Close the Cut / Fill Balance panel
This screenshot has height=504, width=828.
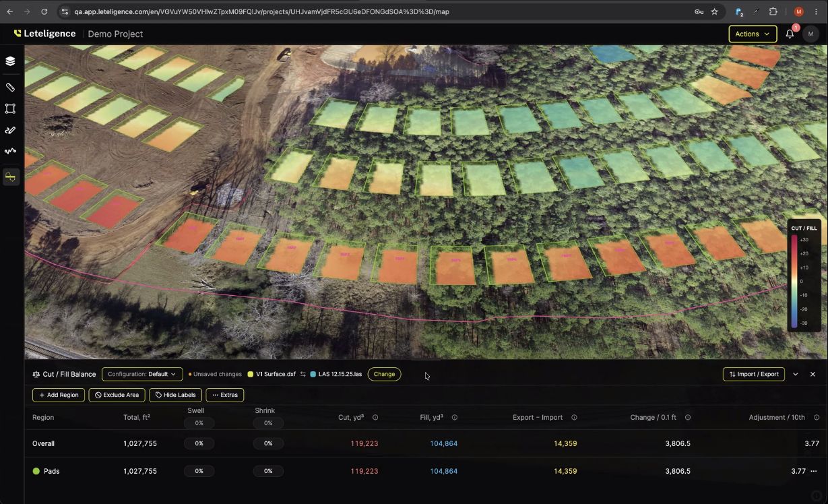[813, 374]
